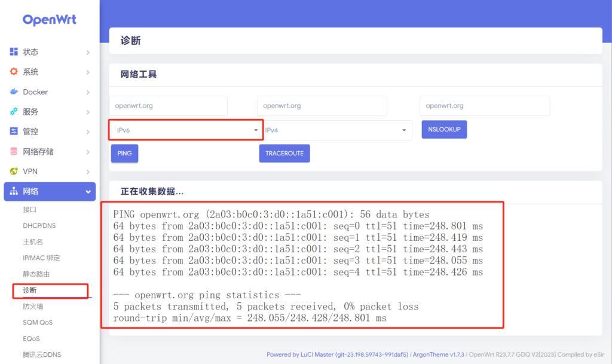This screenshot has width=612, height=364.
Task: Focus the traceroute host input field
Action: tap(322, 106)
